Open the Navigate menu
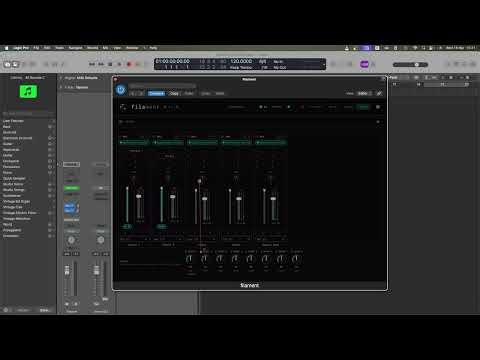Image resolution: width=480 pixels, height=360 pixels. point(75,48)
